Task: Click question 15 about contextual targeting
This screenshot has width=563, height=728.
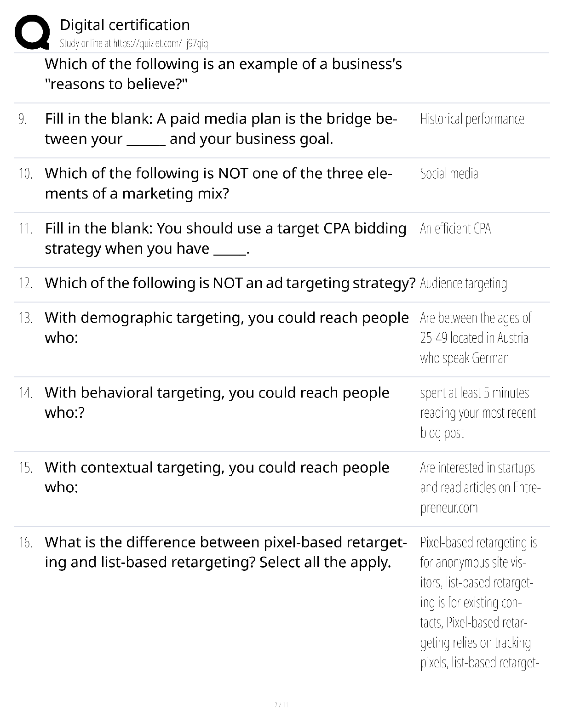Action: (217, 477)
